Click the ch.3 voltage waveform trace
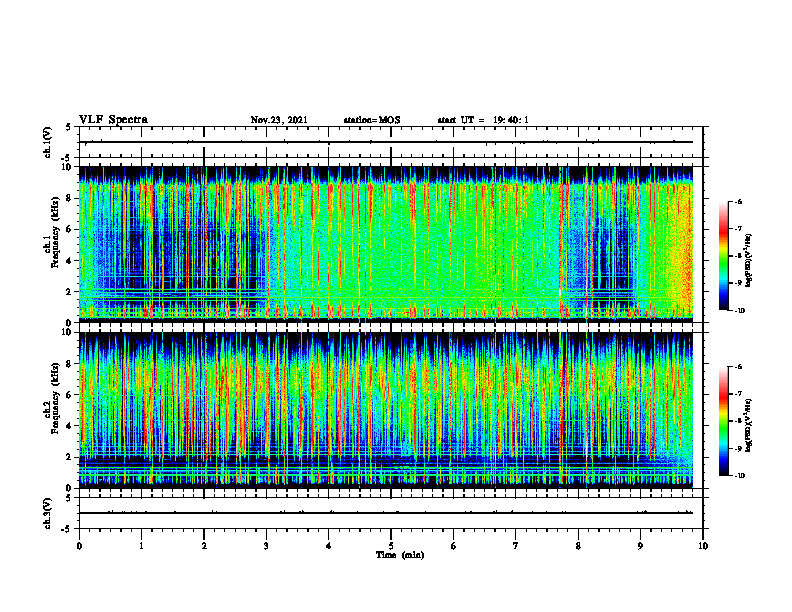This screenshot has height=612, width=792. pos(386,513)
